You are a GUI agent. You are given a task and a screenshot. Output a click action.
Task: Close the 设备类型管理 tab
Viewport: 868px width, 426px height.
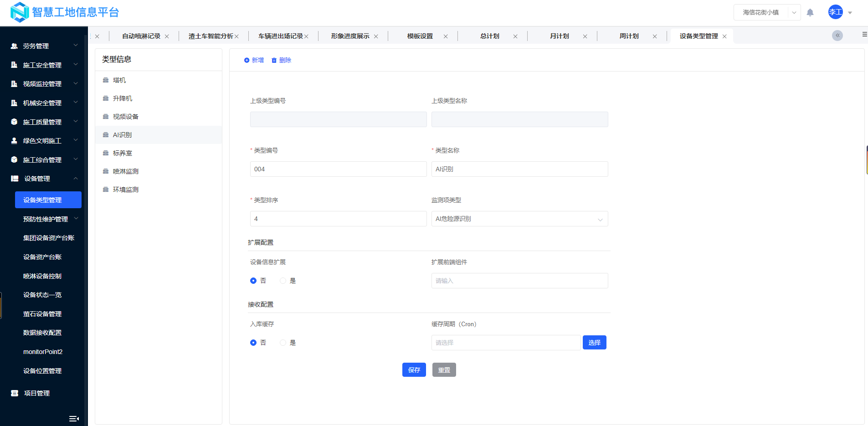click(x=724, y=36)
